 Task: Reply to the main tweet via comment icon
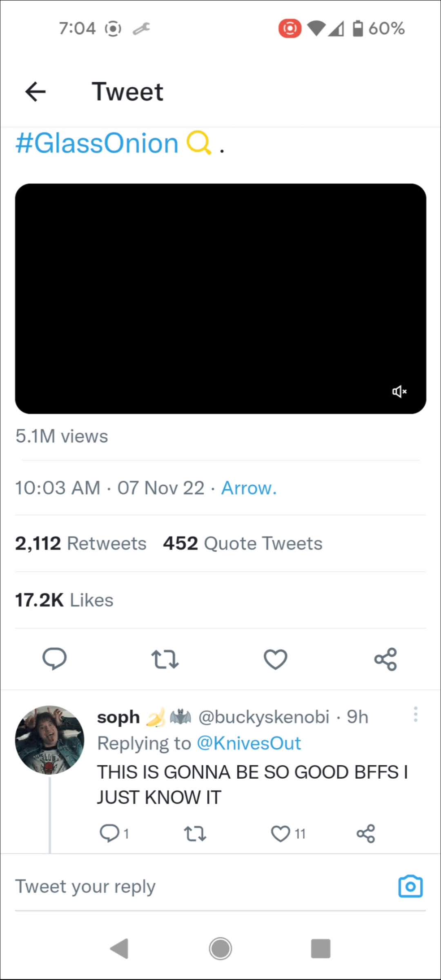[x=54, y=659]
